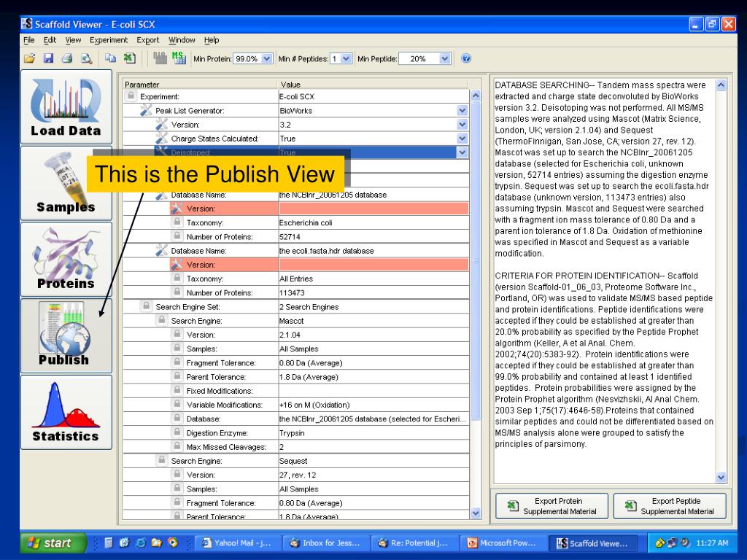Open the Publish view

[x=66, y=335]
